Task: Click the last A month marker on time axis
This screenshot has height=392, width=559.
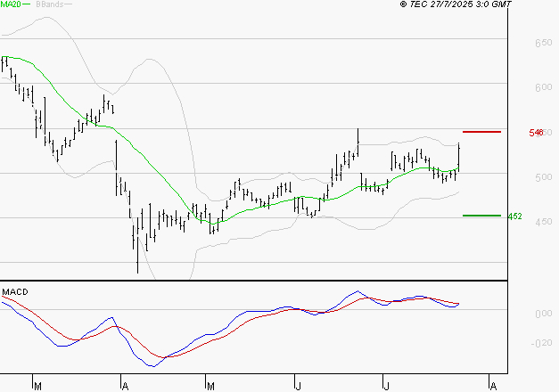Action: [491, 386]
